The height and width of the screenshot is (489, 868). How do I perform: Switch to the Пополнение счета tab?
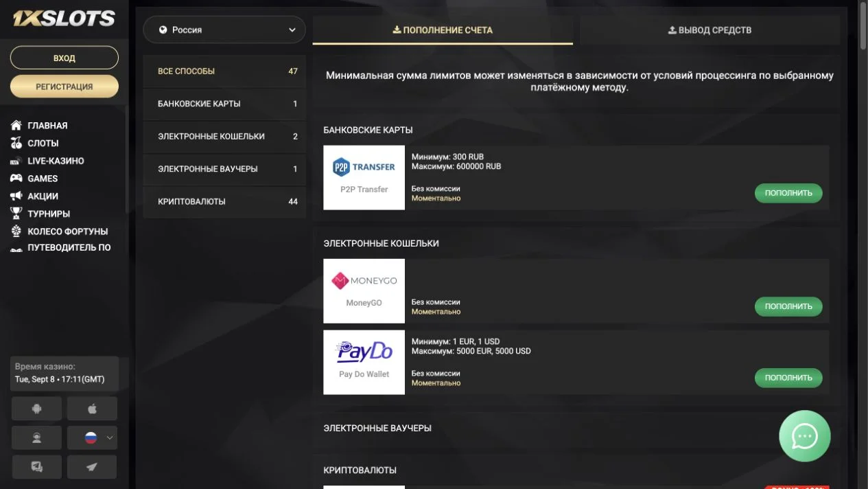pos(443,30)
